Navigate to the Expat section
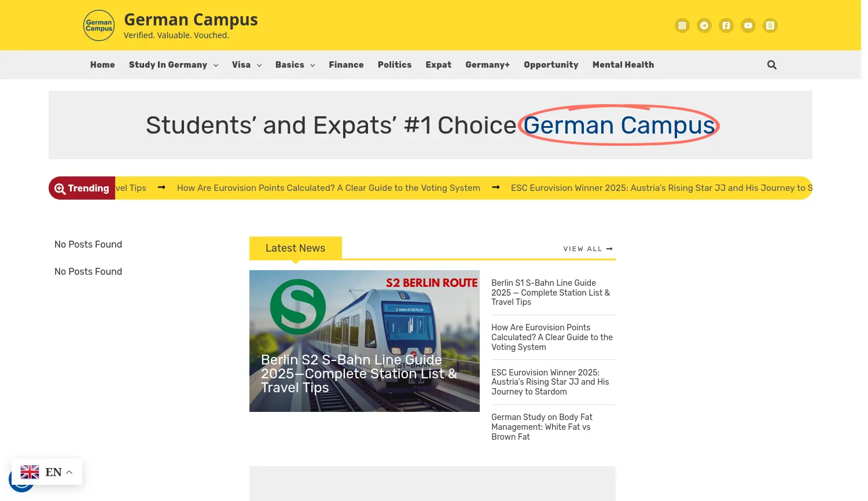 click(438, 65)
